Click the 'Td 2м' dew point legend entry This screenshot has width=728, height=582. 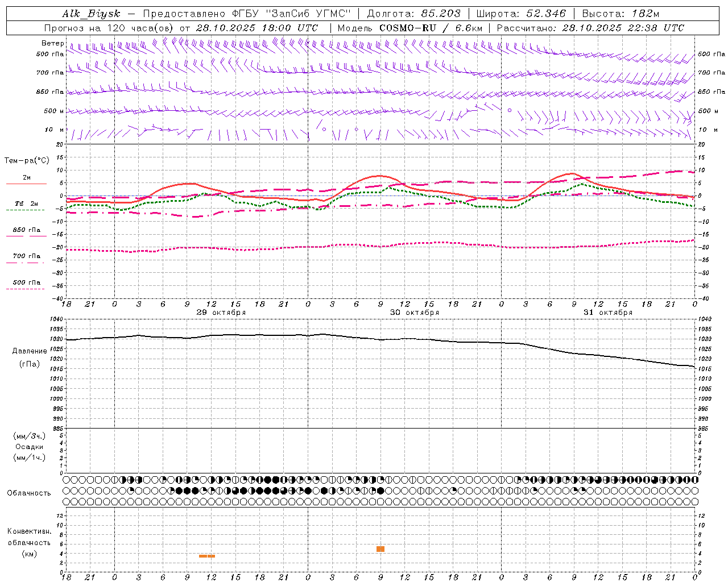[27, 203]
